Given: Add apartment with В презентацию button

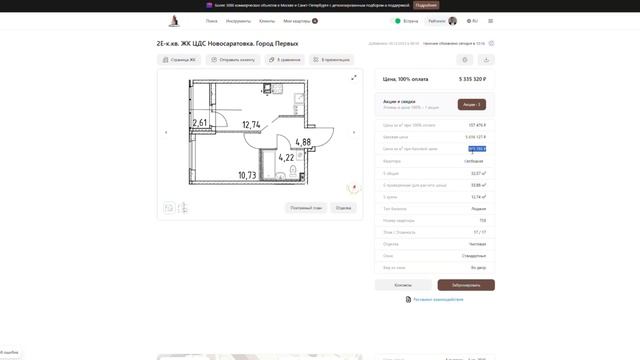Looking at the screenshot, I should pos(331,60).
